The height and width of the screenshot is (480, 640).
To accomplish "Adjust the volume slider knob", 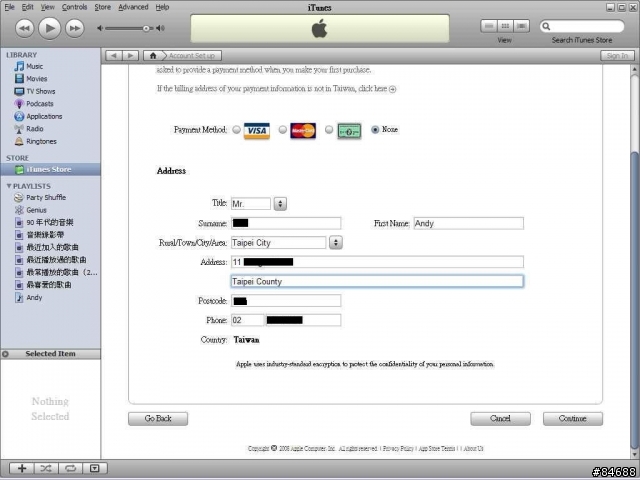I will click(x=146, y=29).
